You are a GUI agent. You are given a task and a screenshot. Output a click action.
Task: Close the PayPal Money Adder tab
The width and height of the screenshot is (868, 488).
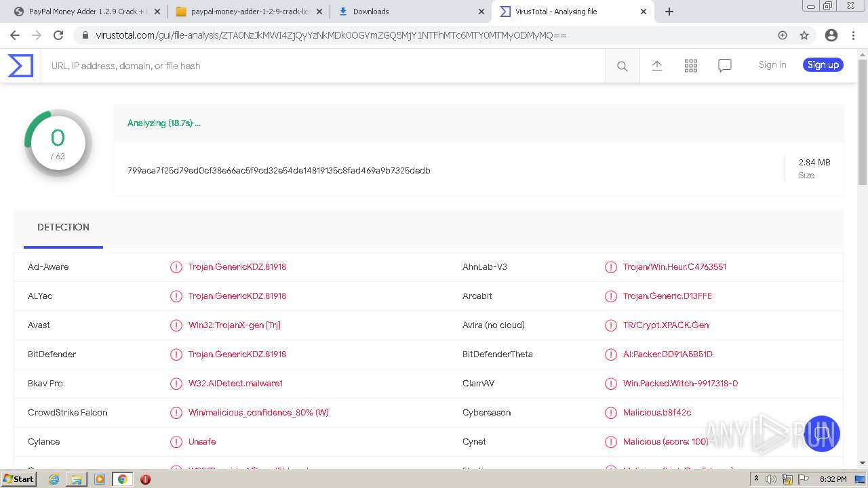pyautogui.click(x=157, y=12)
